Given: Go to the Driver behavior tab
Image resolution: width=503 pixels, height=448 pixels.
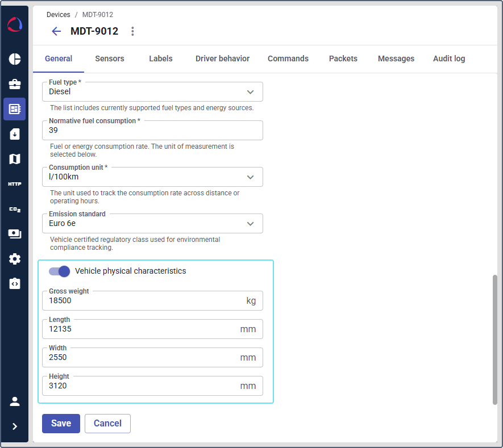Looking at the screenshot, I should pos(222,58).
